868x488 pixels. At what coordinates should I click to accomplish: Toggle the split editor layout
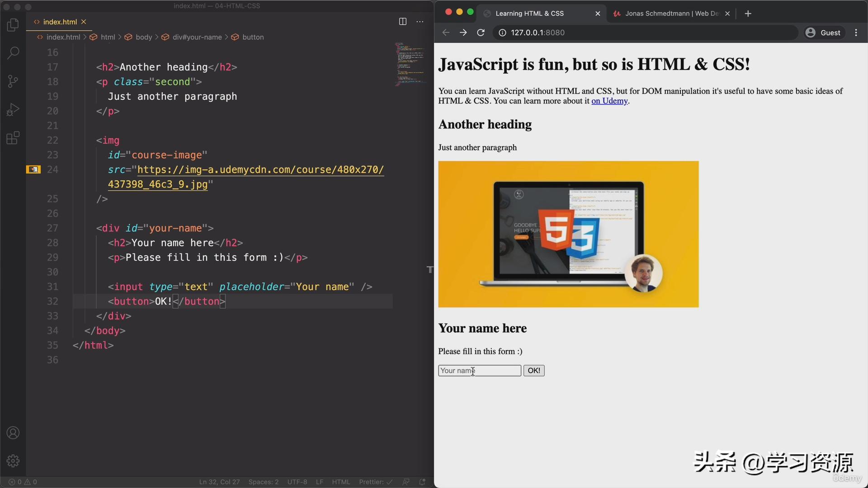point(402,21)
